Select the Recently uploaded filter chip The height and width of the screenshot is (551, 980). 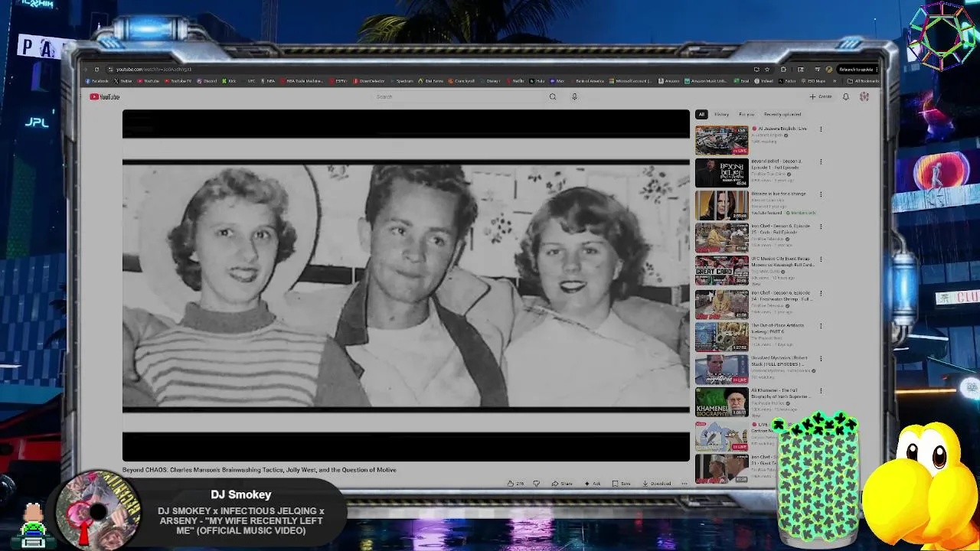tap(782, 114)
